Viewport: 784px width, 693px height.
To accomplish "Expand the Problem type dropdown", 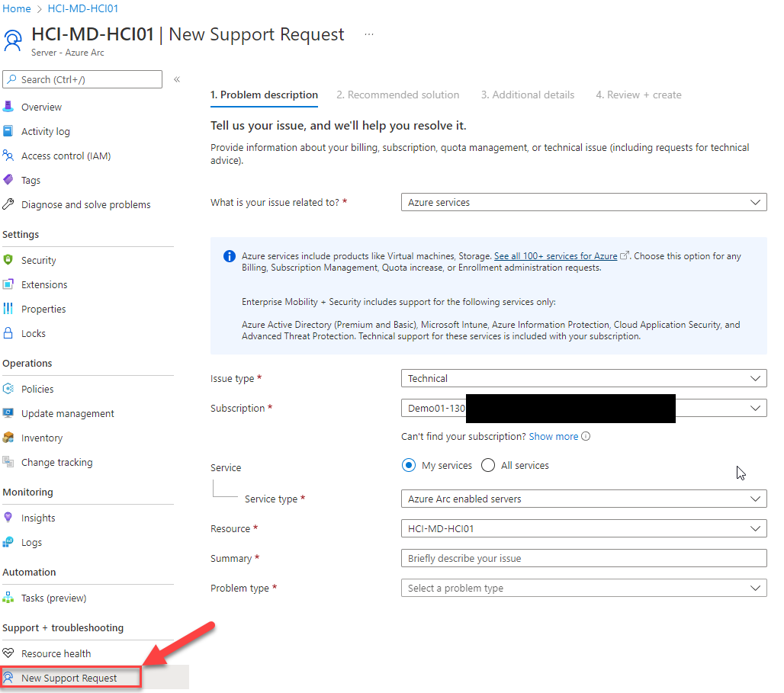I will (x=583, y=588).
